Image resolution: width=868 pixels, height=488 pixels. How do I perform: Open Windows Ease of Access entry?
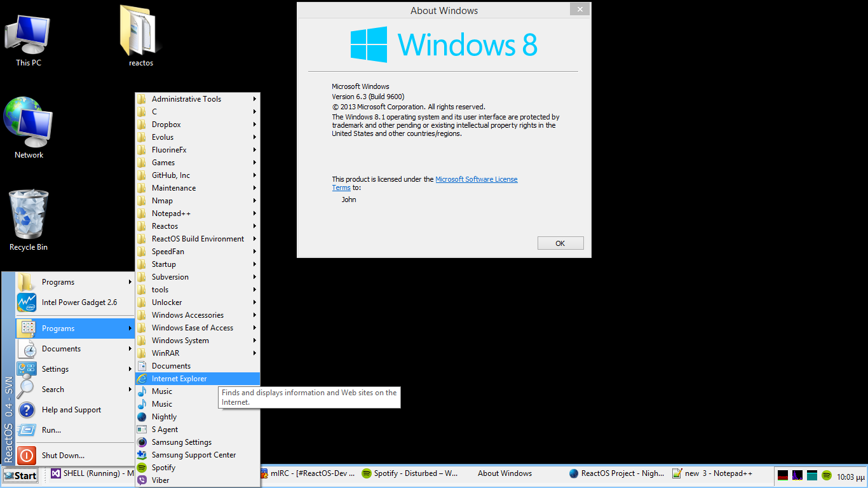(198, 328)
